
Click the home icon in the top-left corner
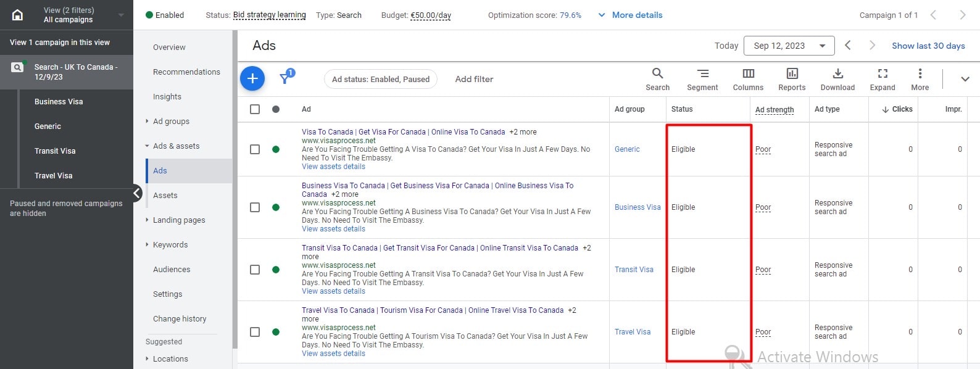pos(18,15)
